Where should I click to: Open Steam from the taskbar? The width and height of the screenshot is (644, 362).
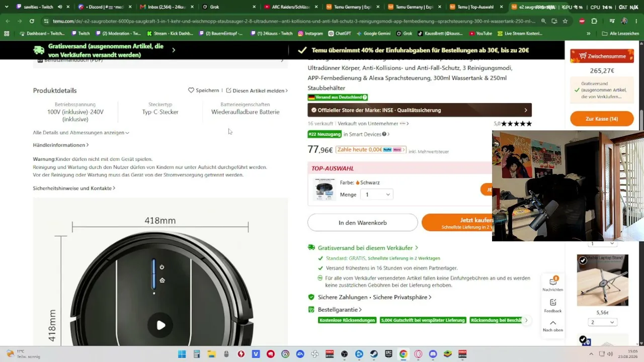(374, 354)
